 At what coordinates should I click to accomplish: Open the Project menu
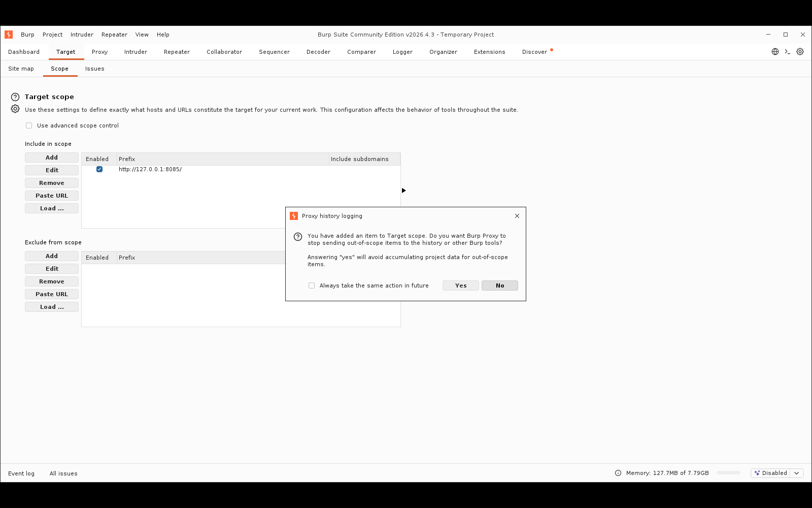pos(53,35)
